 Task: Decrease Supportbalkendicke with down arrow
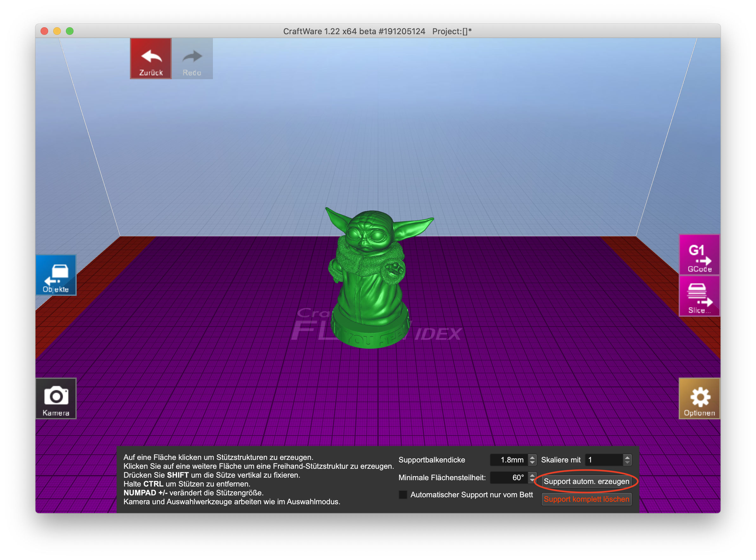coord(532,463)
